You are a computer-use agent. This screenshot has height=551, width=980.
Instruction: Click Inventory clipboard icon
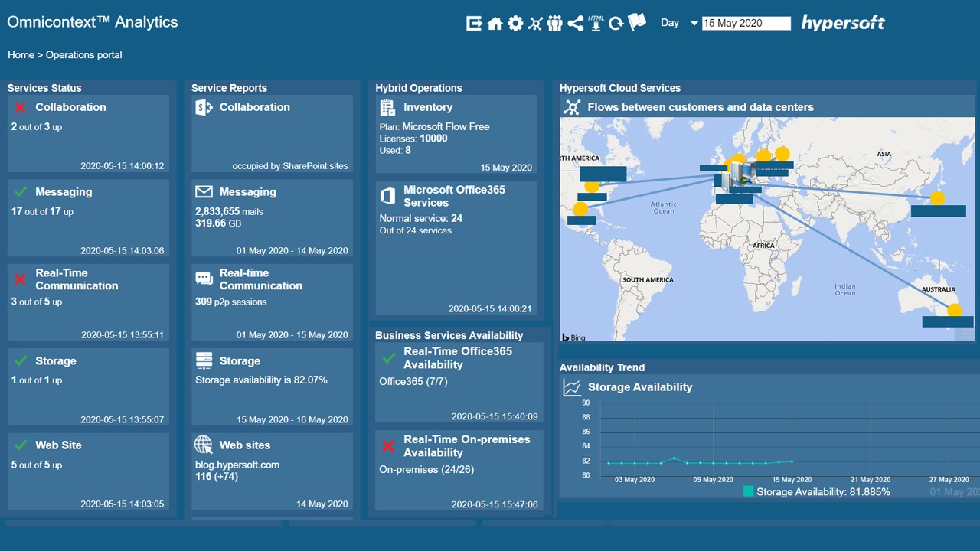point(387,107)
